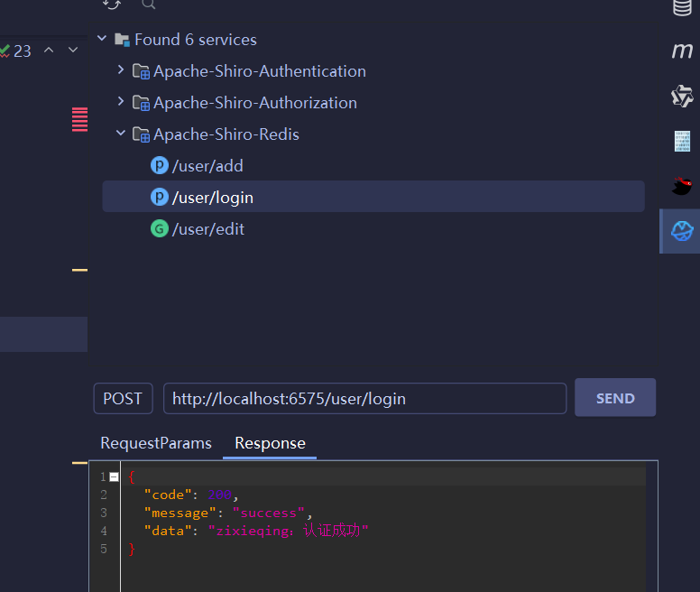This screenshot has width=700, height=592.
Task: Click the POST badge icon beside /user/add
Action: (x=160, y=166)
